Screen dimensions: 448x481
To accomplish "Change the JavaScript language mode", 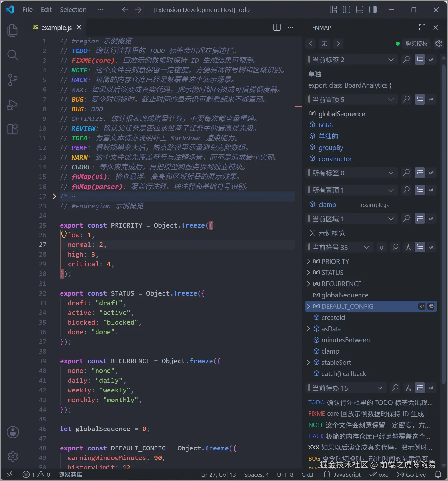I will 347,475.
